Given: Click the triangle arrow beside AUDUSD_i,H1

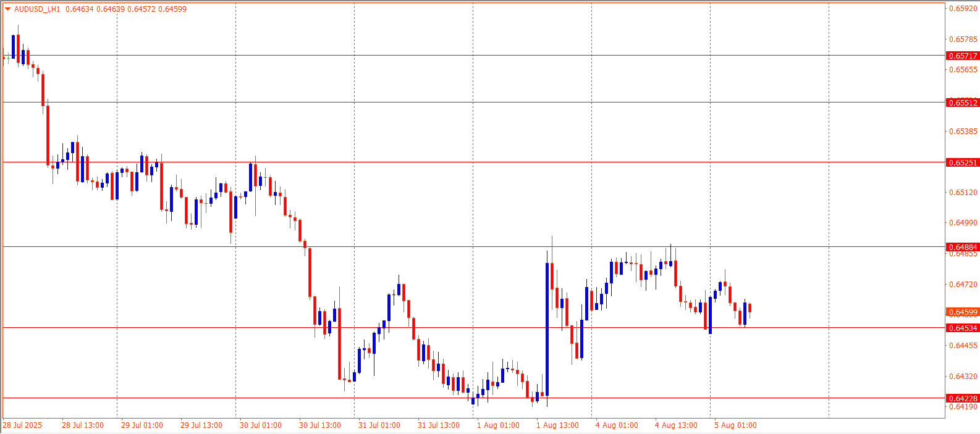Looking at the screenshot, I should tap(7, 9).
